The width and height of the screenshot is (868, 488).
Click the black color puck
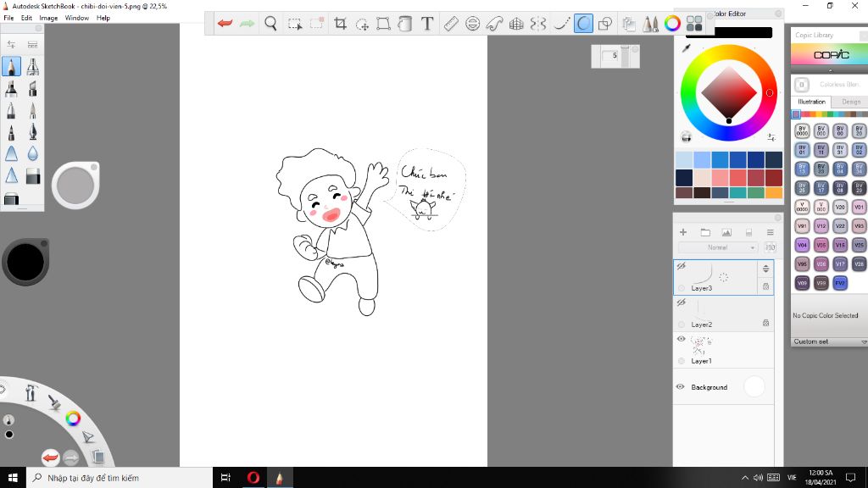pyautogui.click(x=25, y=262)
